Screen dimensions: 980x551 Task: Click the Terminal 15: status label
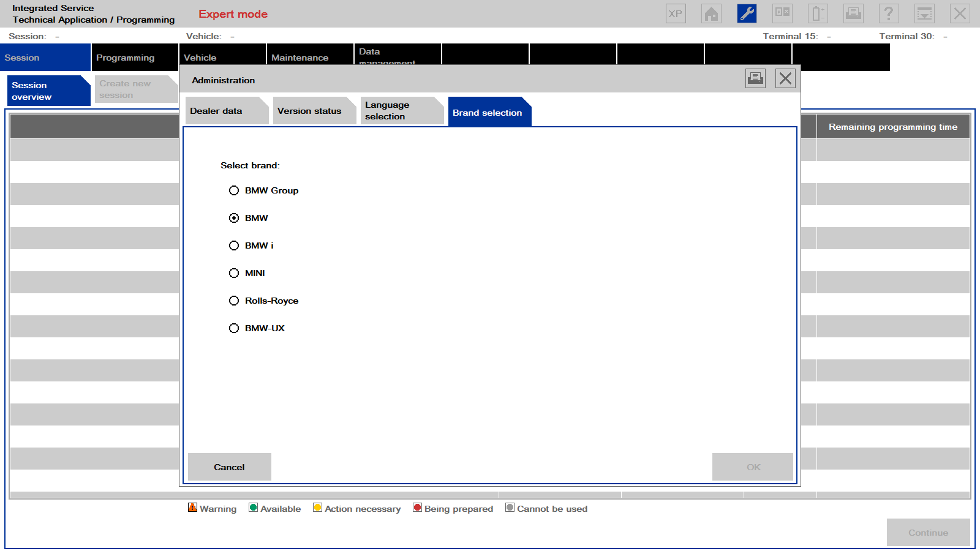pyautogui.click(x=790, y=36)
